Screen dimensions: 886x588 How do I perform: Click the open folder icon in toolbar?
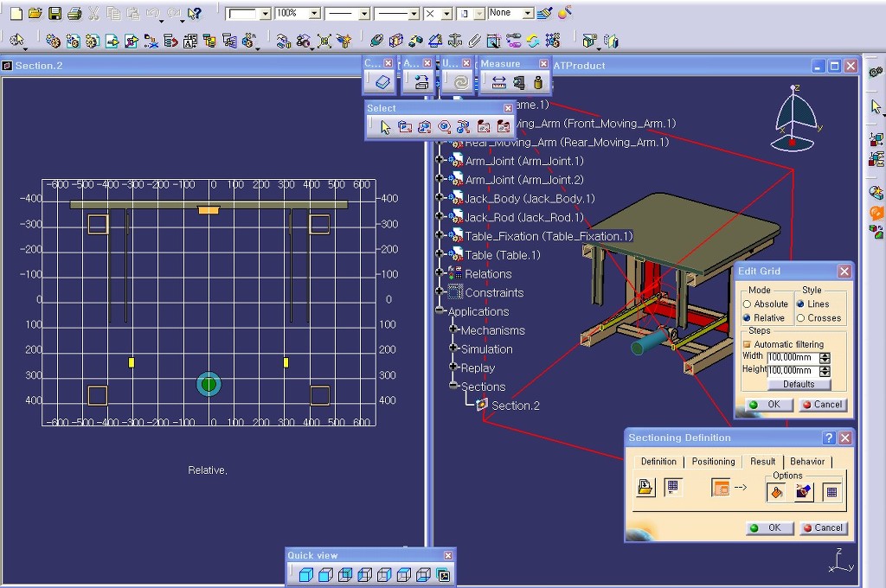tap(35, 14)
